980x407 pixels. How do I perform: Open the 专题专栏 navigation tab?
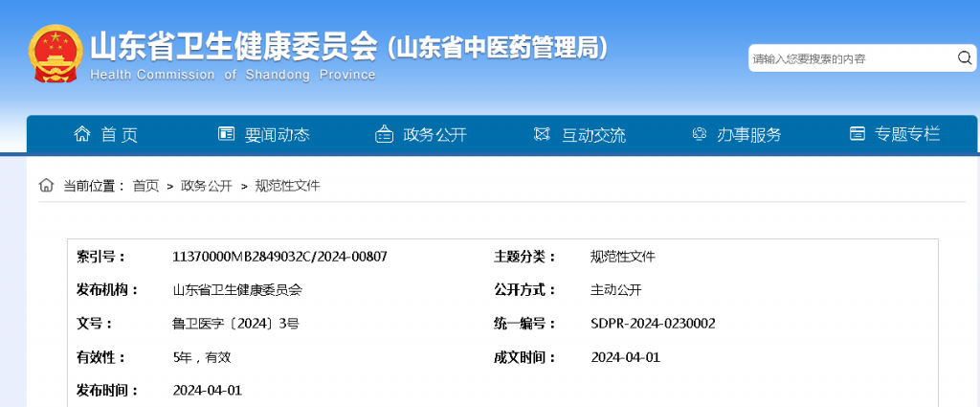(x=907, y=134)
